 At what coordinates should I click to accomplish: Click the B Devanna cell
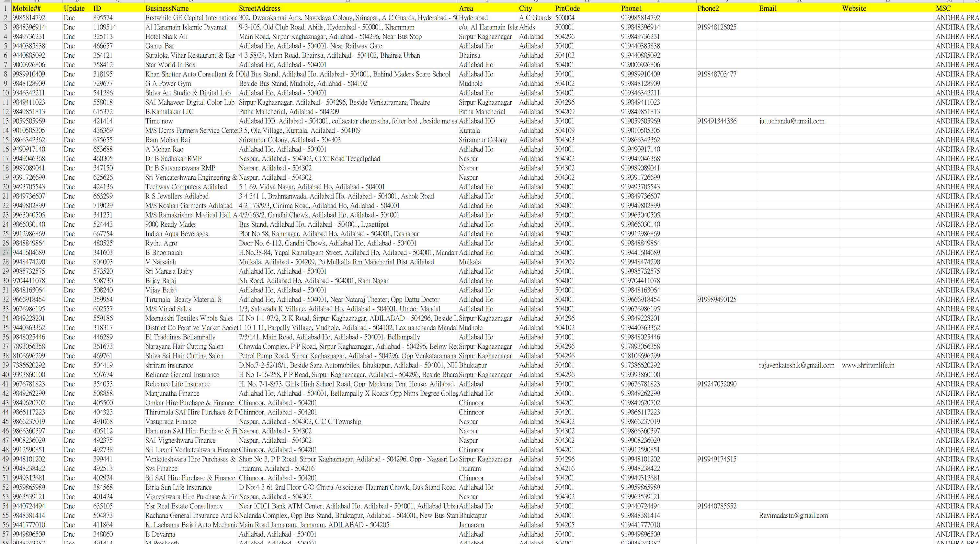tap(191, 534)
